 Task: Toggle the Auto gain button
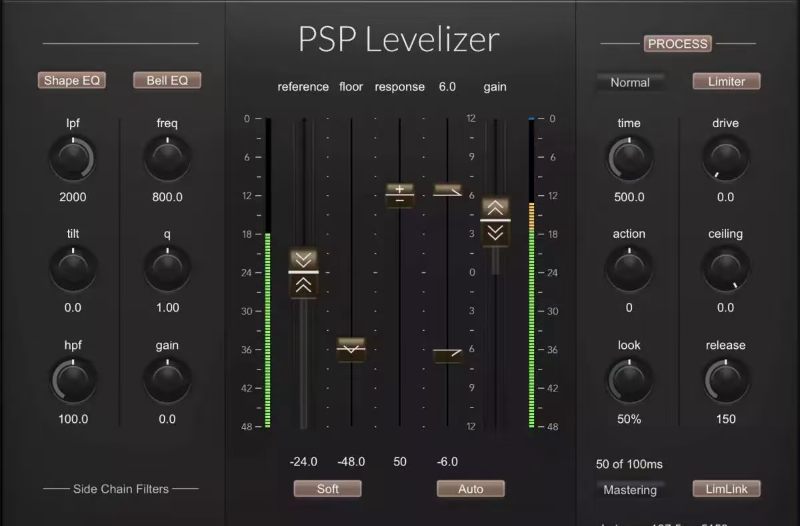pyautogui.click(x=470, y=489)
